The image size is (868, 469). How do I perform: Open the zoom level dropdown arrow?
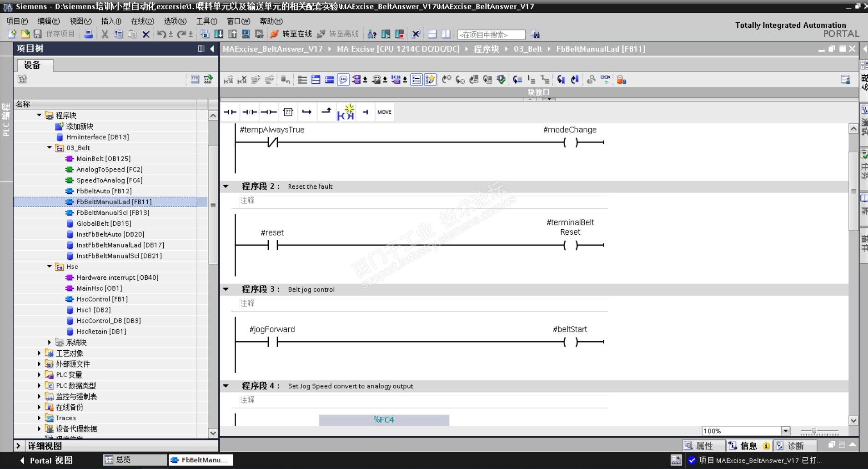pyautogui.click(x=785, y=431)
